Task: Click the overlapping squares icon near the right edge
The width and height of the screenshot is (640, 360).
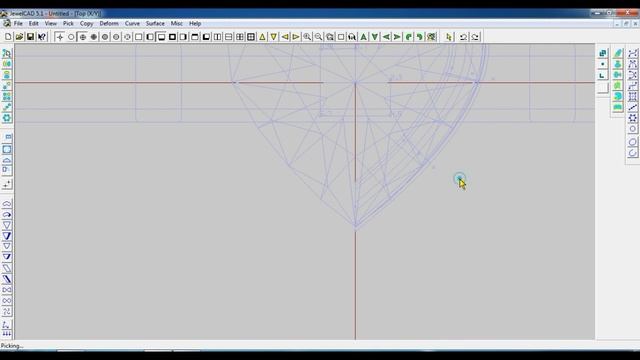Action: tap(603, 53)
